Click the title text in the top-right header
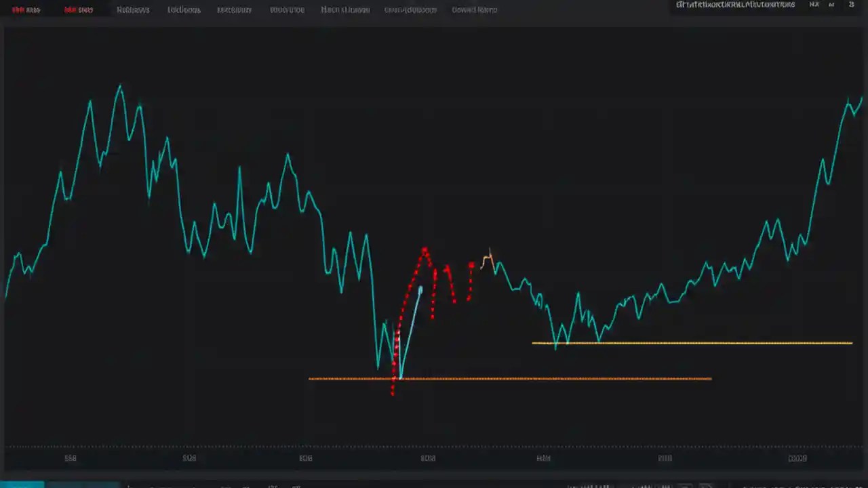This screenshot has width=868, height=488. pyautogui.click(x=736, y=5)
